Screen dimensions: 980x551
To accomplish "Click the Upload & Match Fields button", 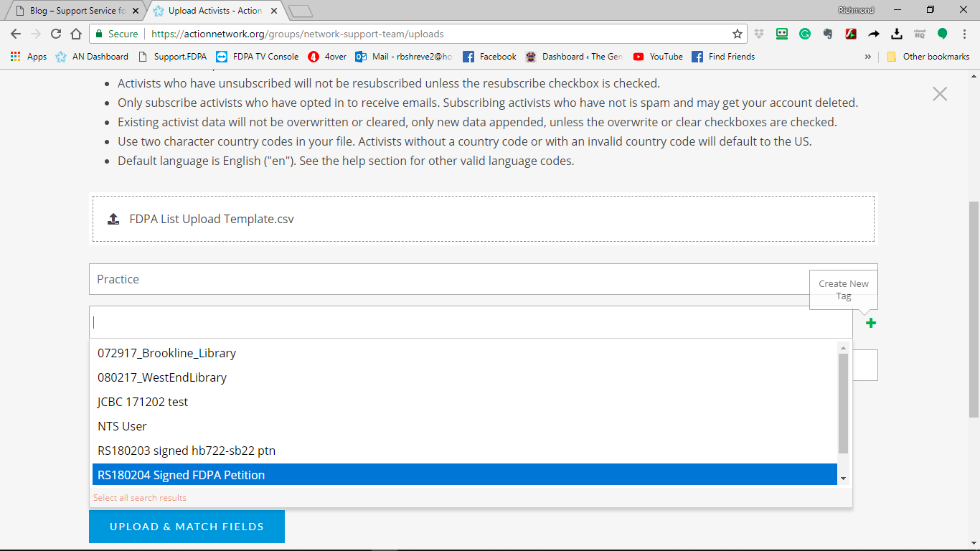I will [187, 527].
